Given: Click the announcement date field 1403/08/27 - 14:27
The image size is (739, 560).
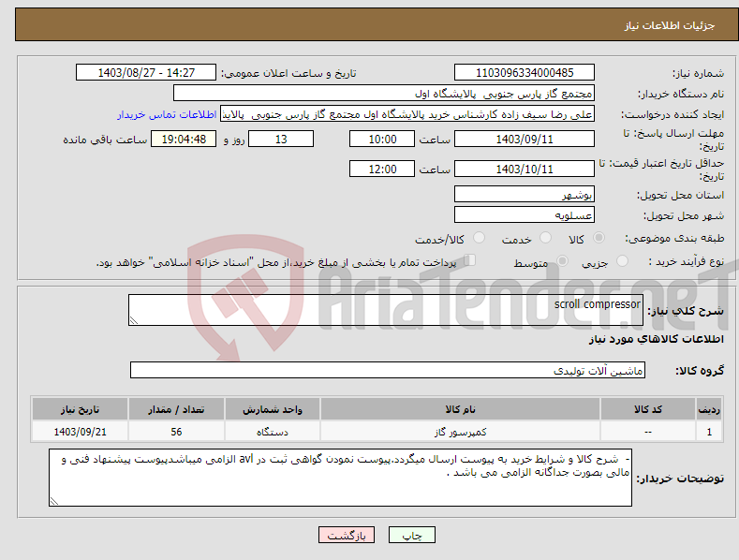Looking at the screenshot, I should (146, 73).
